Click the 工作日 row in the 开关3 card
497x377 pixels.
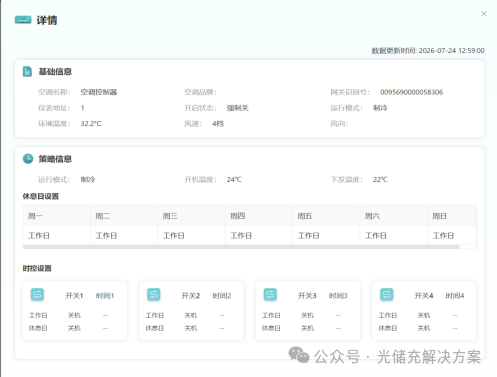[x=301, y=315]
